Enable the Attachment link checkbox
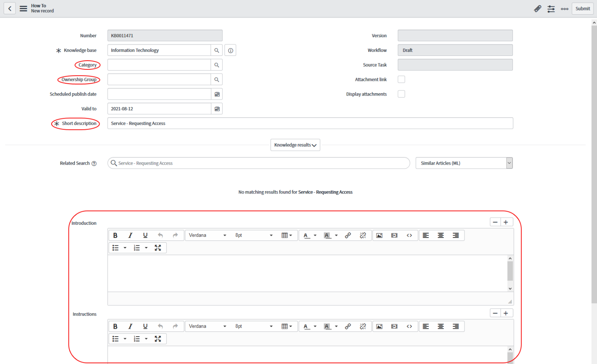Image resolution: width=597 pixels, height=364 pixels. click(x=401, y=79)
